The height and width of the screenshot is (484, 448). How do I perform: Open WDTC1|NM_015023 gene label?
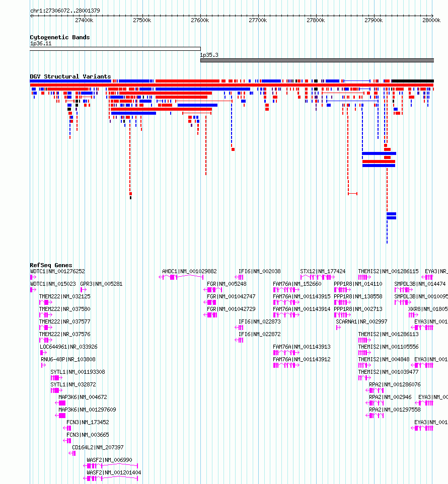(x=53, y=284)
